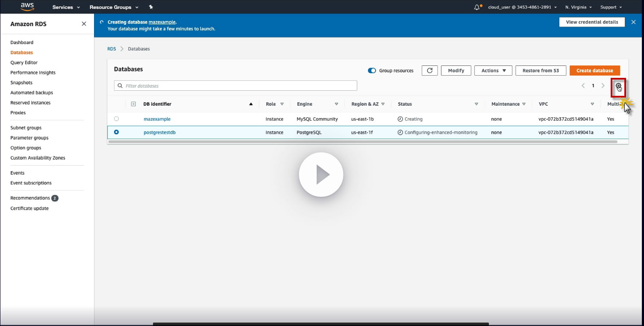Click View credential details button
644x326 pixels.
pyautogui.click(x=592, y=22)
